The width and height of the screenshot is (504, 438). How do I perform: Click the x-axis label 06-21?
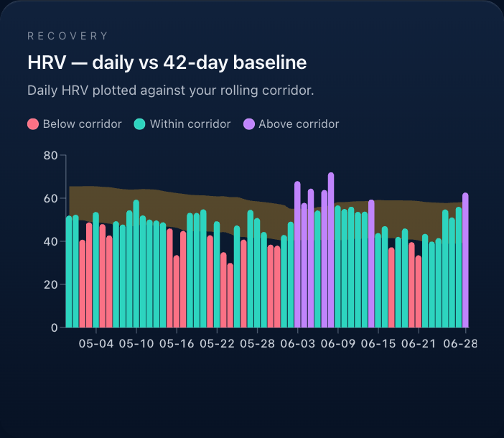pyautogui.click(x=419, y=344)
